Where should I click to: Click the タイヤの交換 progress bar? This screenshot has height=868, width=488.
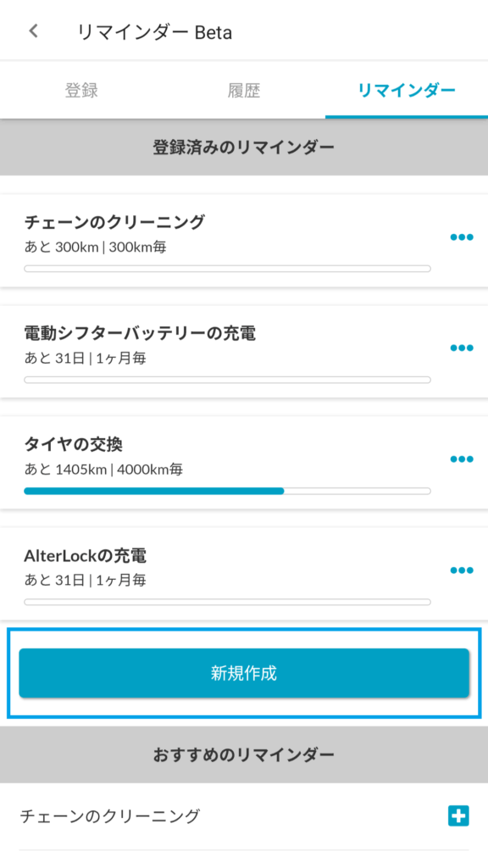(x=227, y=491)
